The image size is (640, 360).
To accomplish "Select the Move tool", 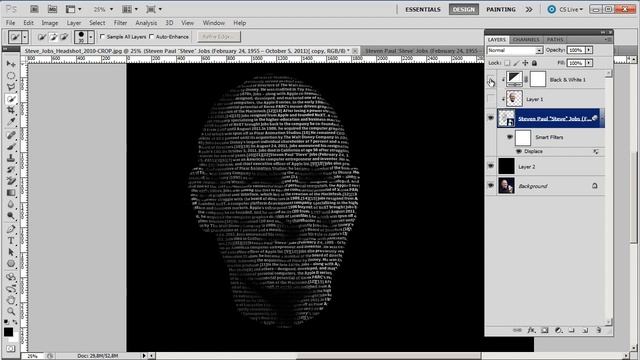I will (11, 64).
